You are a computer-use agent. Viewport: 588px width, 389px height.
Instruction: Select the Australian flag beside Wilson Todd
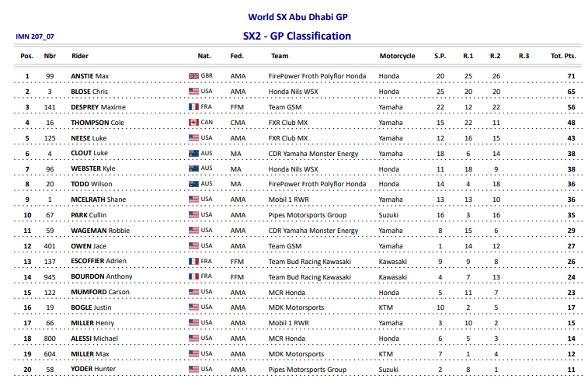tap(194, 184)
